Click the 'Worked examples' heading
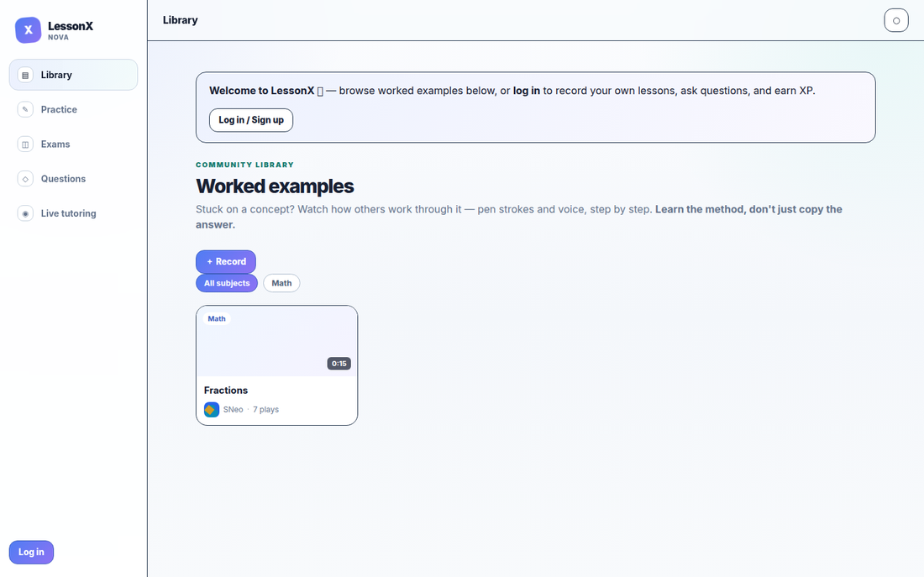 275,186
